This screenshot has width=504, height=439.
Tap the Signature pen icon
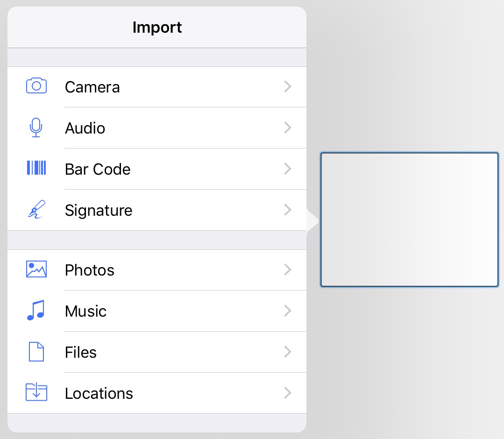pyautogui.click(x=36, y=210)
